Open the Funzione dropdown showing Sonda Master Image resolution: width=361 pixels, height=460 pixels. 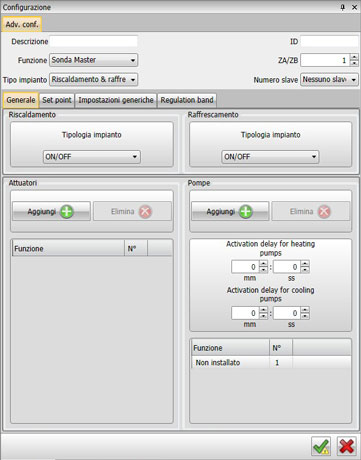93,60
